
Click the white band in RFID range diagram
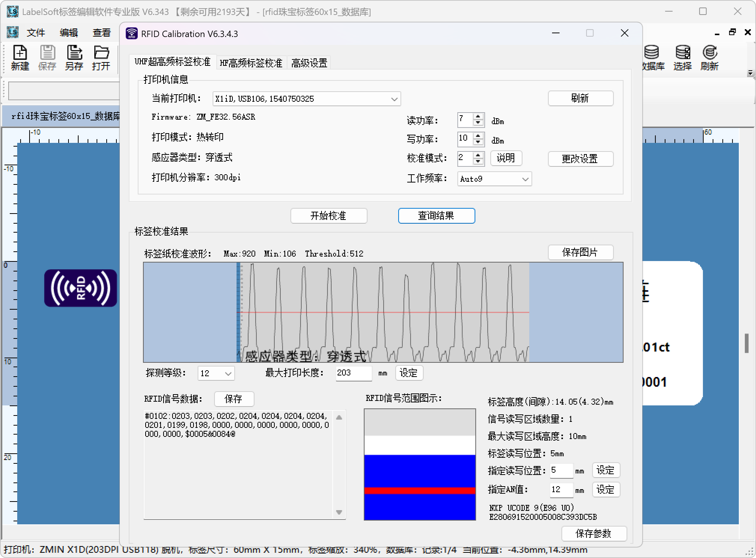click(x=420, y=445)
